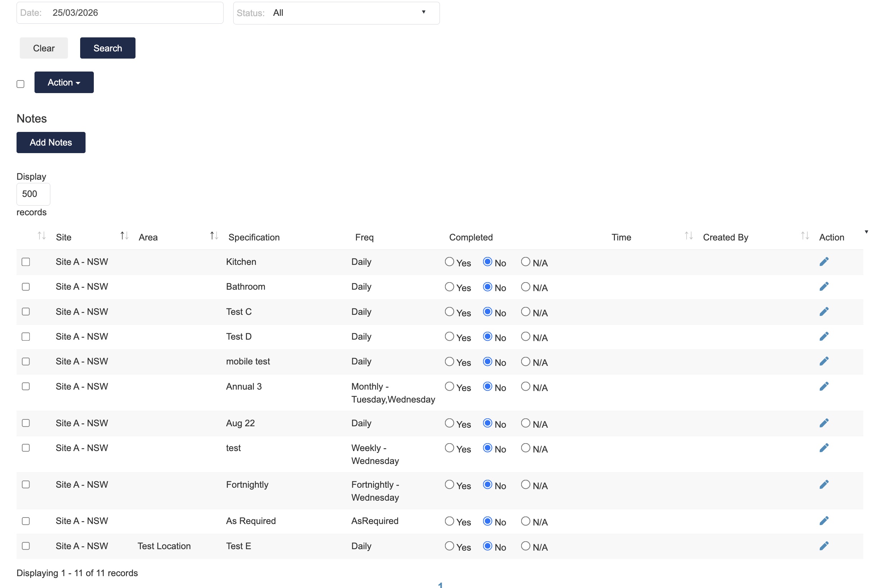The height and width of the screenshot is (588, 882).
Task: Click the edit pencil for Kitchen row
Action: (824, 262)
